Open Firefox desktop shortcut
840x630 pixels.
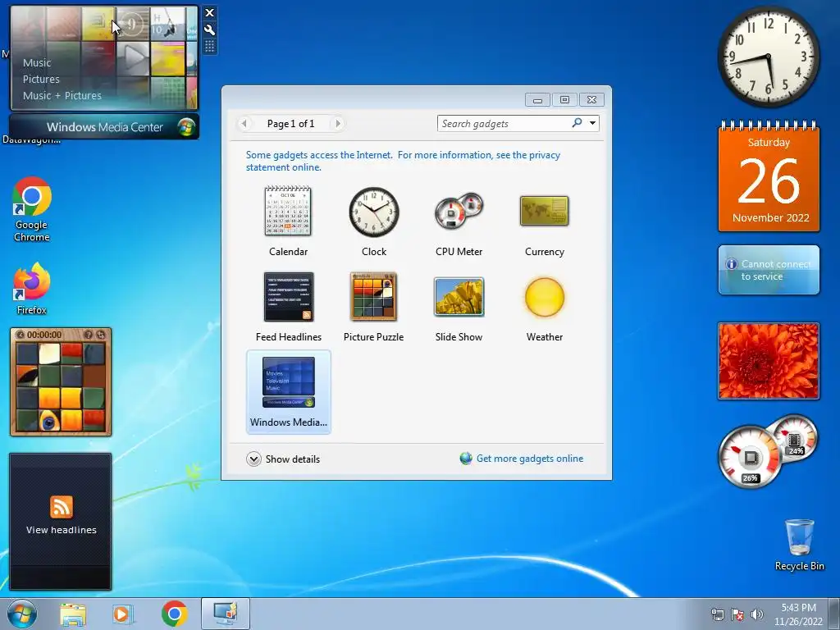[32, 289]
